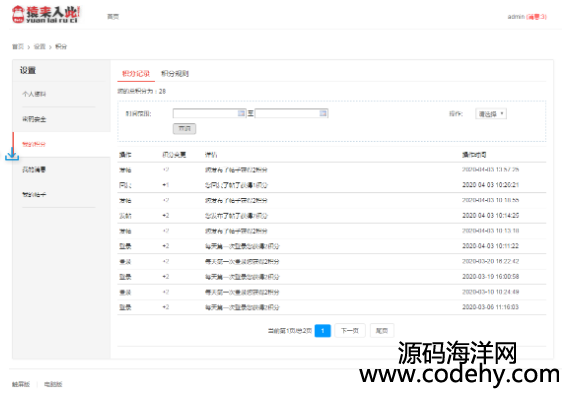Image resolution: width=564 pixels, height=394 pixels.
Task: Open 我的帖子 in the sidebar
Action: coord(34,195)
